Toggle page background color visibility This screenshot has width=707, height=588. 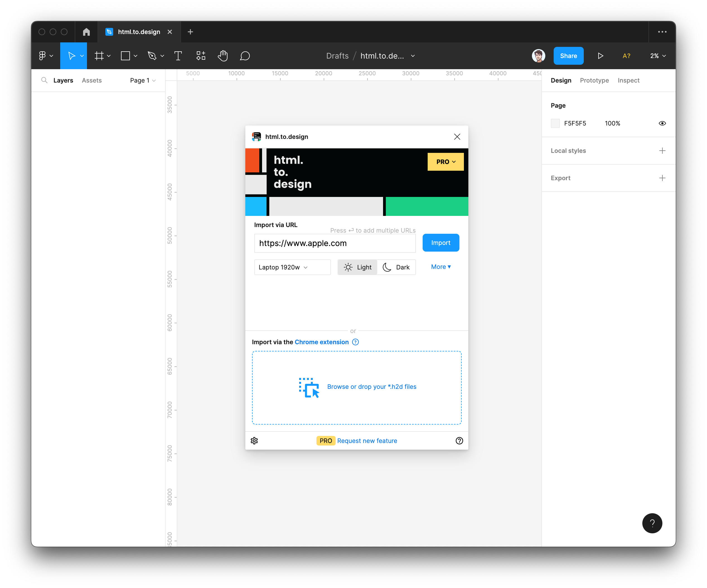point(662,123)
